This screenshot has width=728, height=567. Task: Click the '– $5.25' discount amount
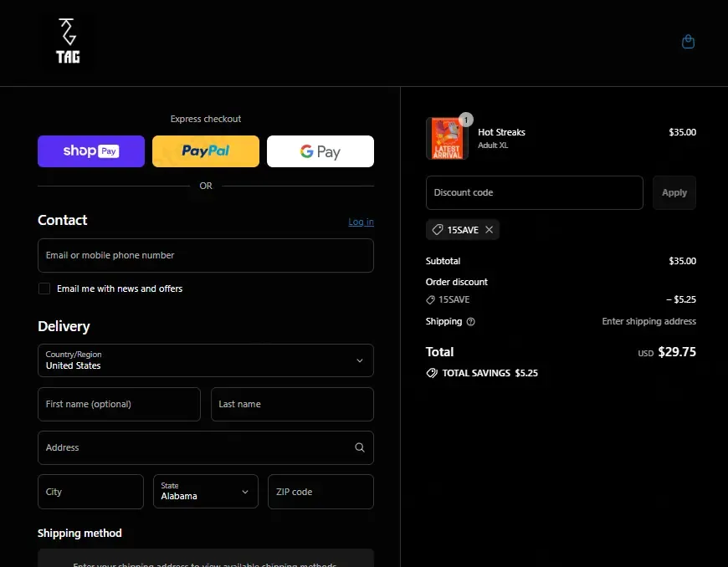(x=681, y=299)
